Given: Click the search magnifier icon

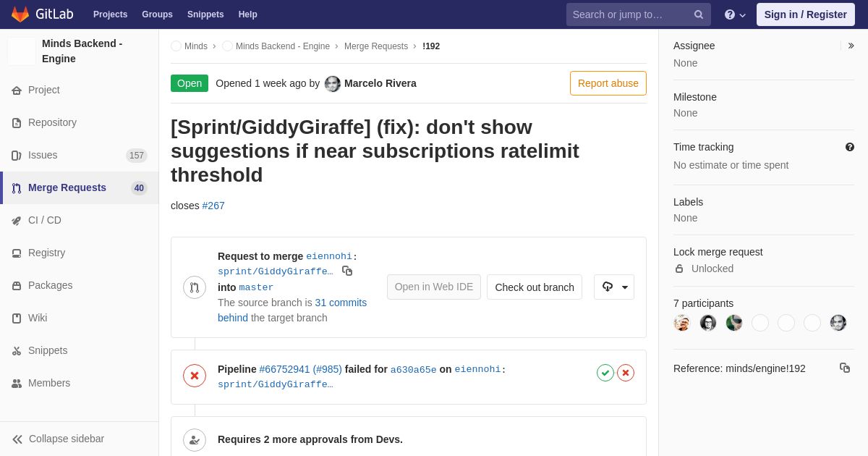Looking at the screenshot, I should (x=699, y=14).
